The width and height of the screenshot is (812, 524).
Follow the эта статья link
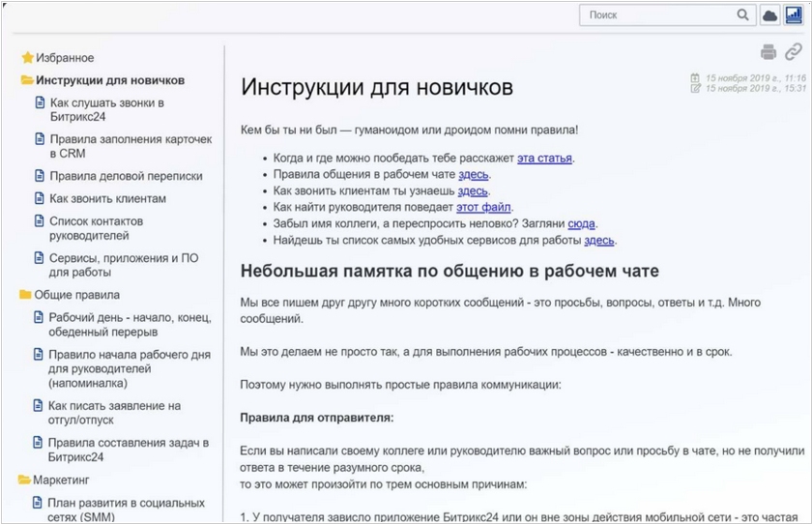(x=544, y=158)
